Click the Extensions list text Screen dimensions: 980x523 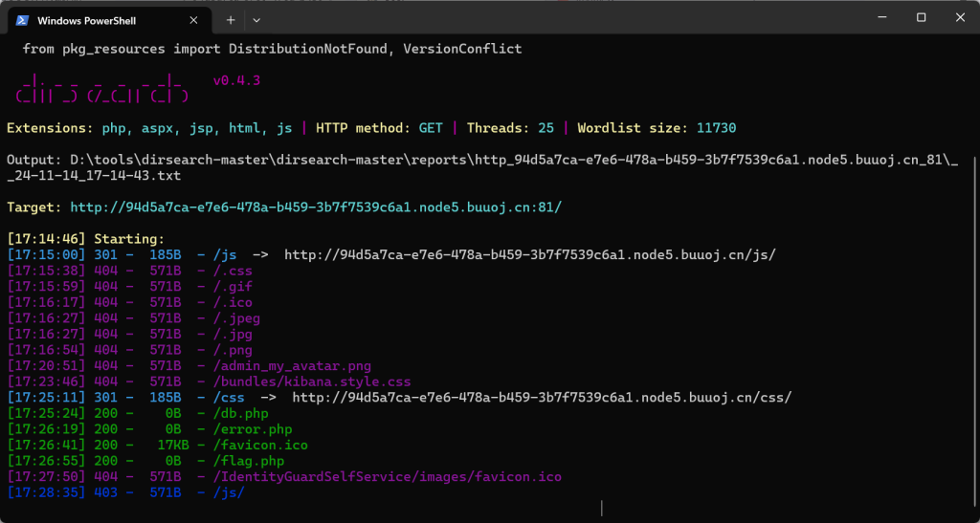pyautogui.click(x=197, y=128)
